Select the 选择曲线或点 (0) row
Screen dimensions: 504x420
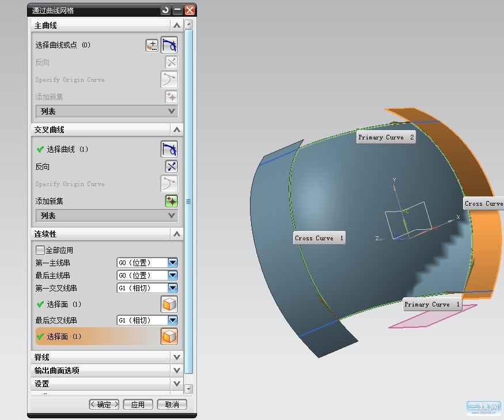pyautogui.click(x=106, y=45)
